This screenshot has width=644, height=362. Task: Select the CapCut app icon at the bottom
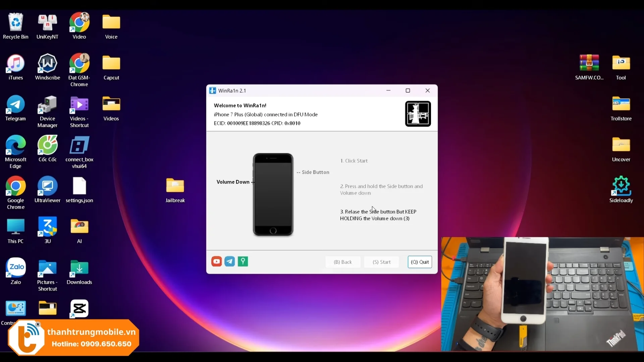click(79, 309)
